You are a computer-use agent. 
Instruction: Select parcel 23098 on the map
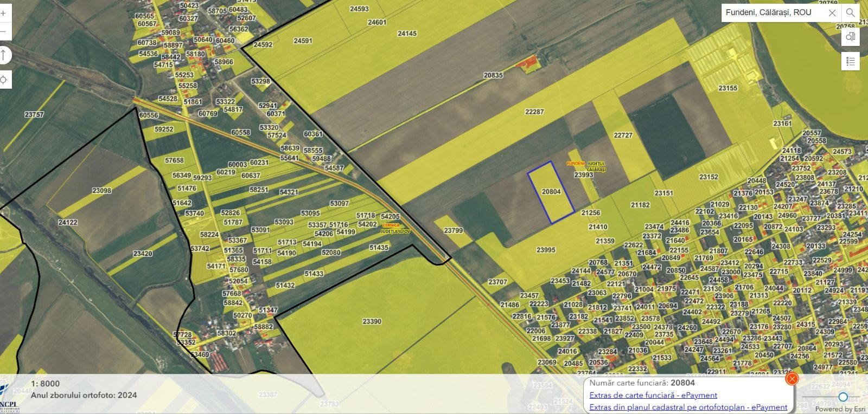click(x=101, y=191)
